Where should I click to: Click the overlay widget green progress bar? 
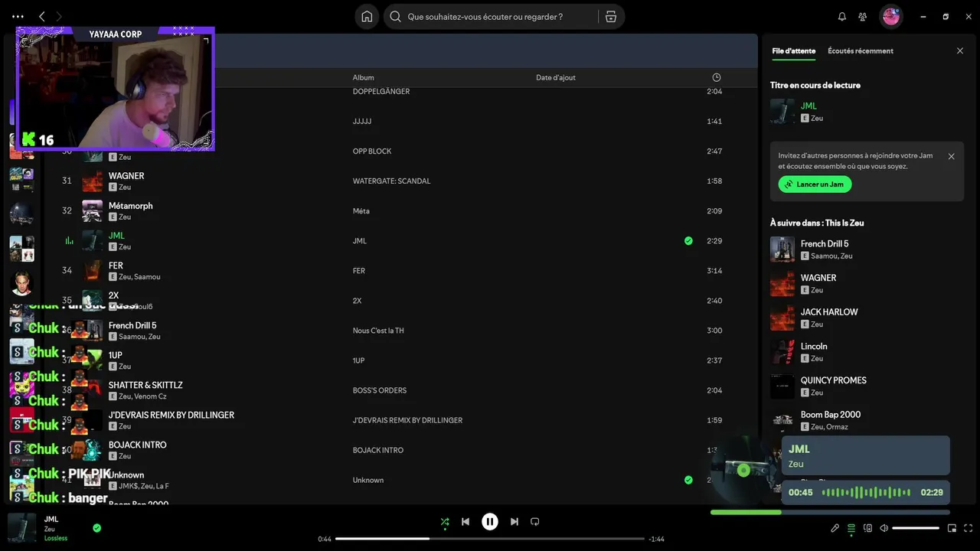coord(830,512)
